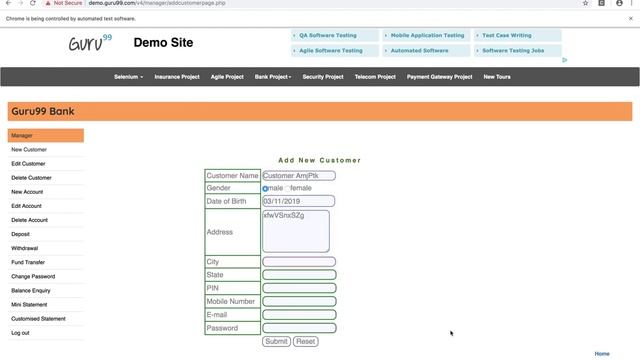
Task: Click the Home link at bottom right
Action: [602, 354]
